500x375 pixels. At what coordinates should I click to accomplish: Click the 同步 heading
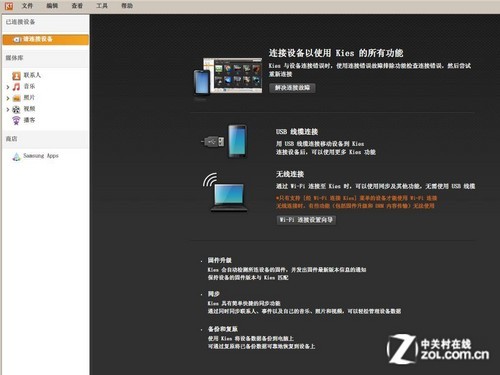(x=214, y=294)
